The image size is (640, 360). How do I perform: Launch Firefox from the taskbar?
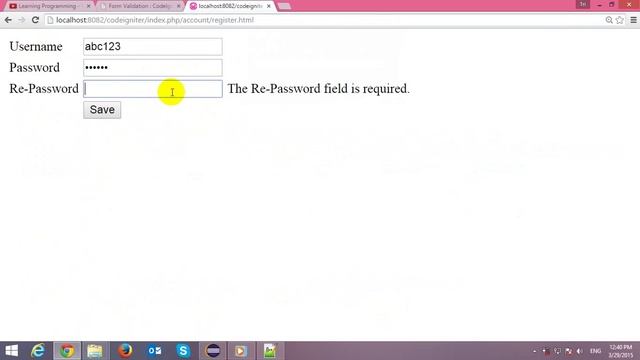[125, 351]
